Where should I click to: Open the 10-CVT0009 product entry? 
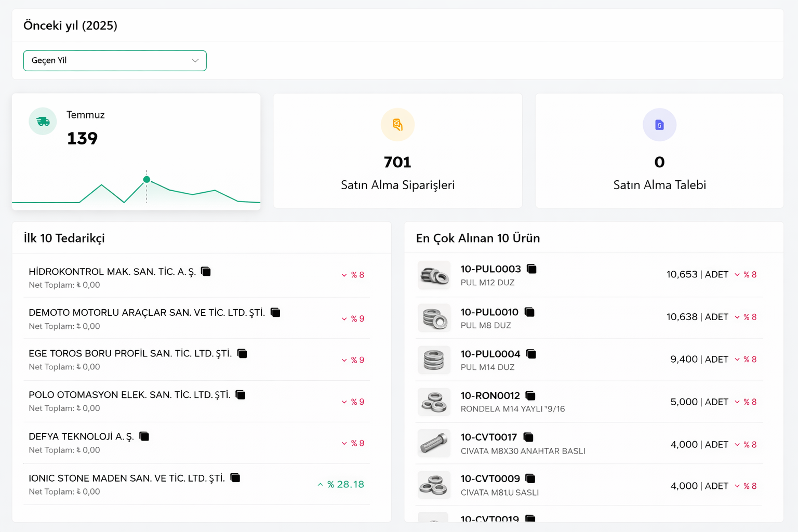tap(490, 478)
